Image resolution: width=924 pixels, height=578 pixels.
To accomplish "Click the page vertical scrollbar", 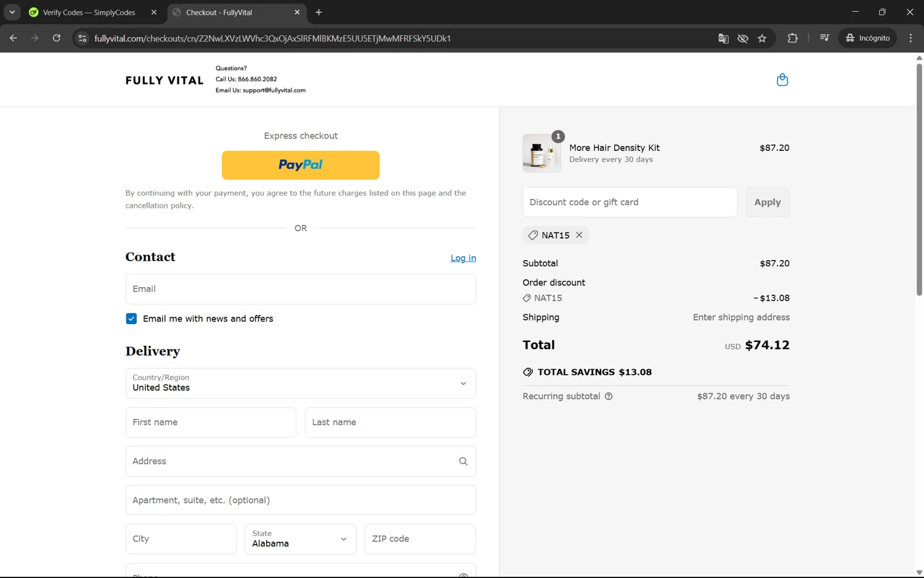I will pyautogui.click(x=919, y=179).
